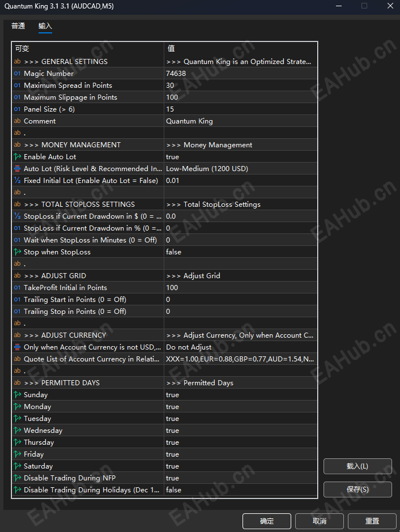Image resolution: width=400 pixels, height=532 pixels.
Task: Click the 保存(S) save button
Action: (358, 490)
